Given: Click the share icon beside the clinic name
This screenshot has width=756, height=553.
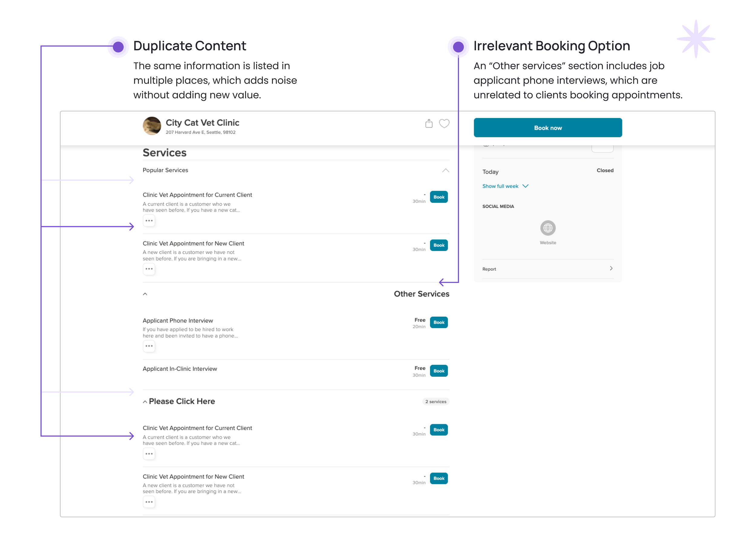Looking at the screenshot, I should click(429, 124).
